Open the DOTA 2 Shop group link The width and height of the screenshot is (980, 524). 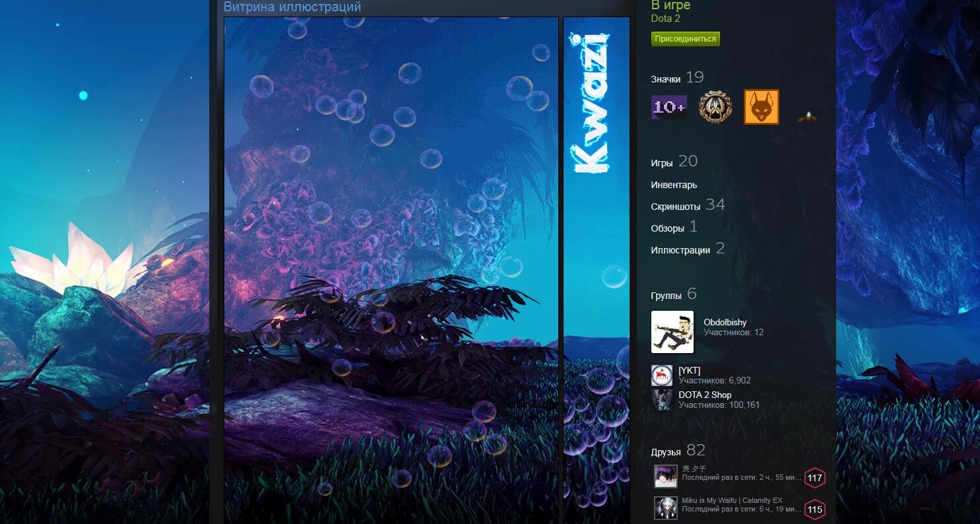705,395
